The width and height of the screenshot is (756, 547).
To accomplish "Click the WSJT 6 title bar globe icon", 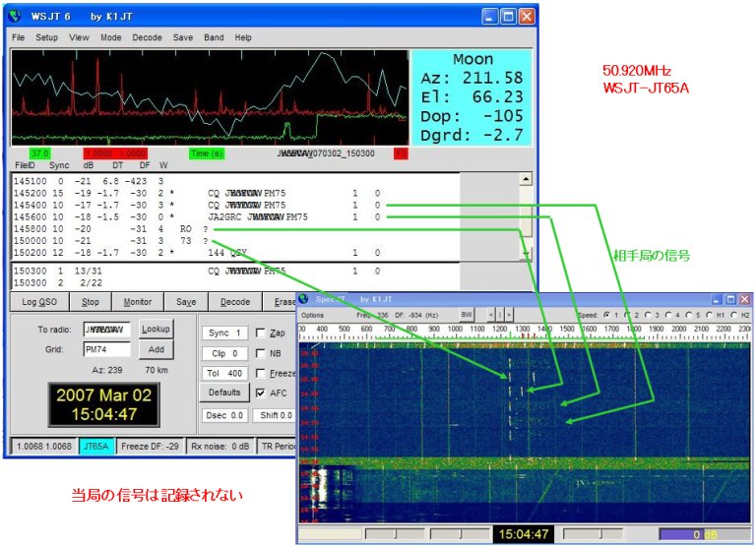I will [16, 17].
